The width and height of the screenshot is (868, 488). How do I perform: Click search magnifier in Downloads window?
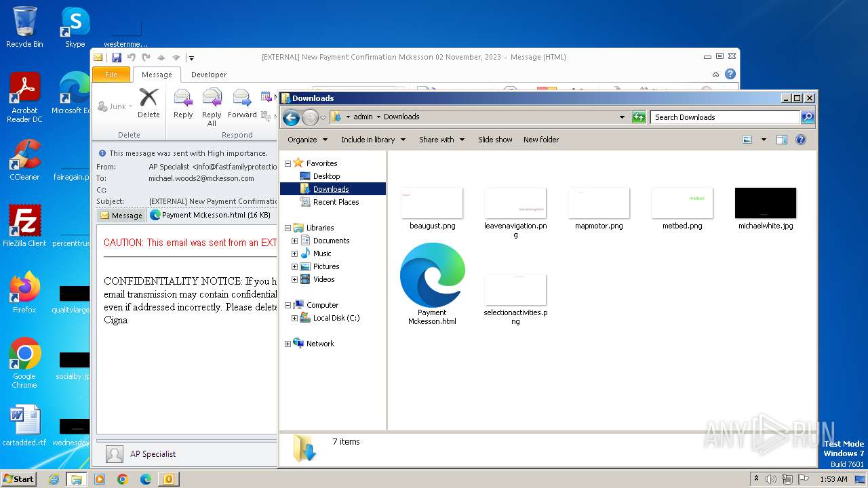tap(807, 117)
